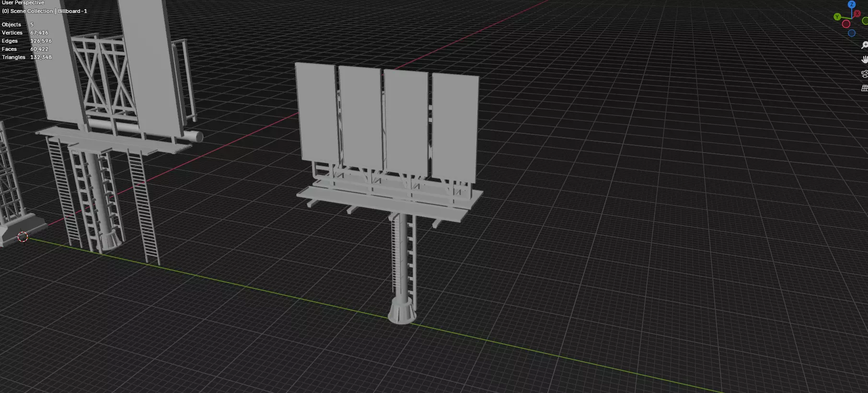Toggle the camera view icon
Screen dimensions: 868x393
point(865,74)
